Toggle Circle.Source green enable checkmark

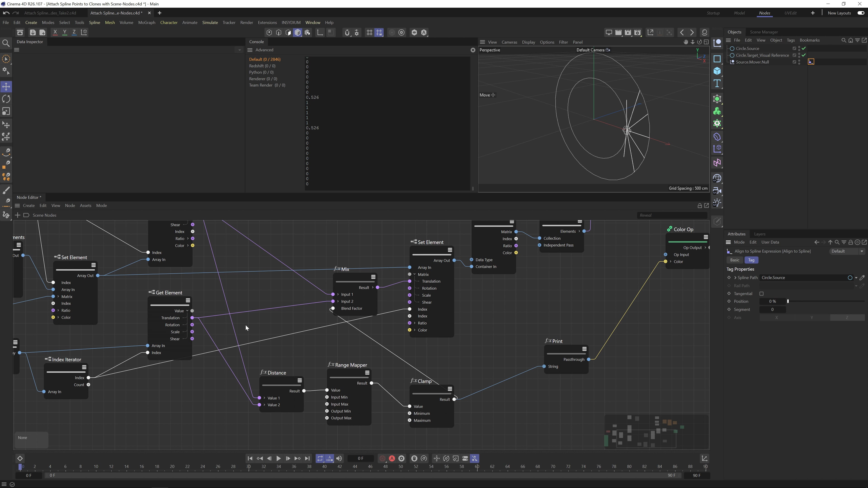804,48
